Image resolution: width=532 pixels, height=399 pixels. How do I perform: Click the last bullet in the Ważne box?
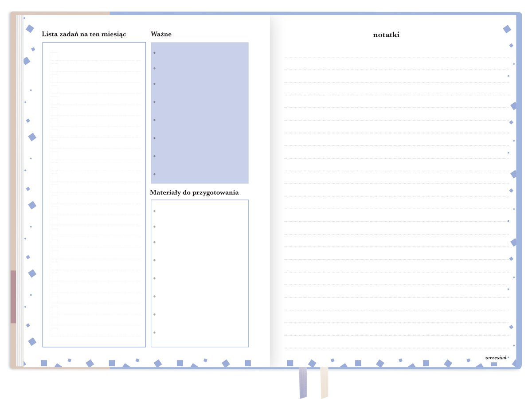pyautogui.click(x=154, y=174)
